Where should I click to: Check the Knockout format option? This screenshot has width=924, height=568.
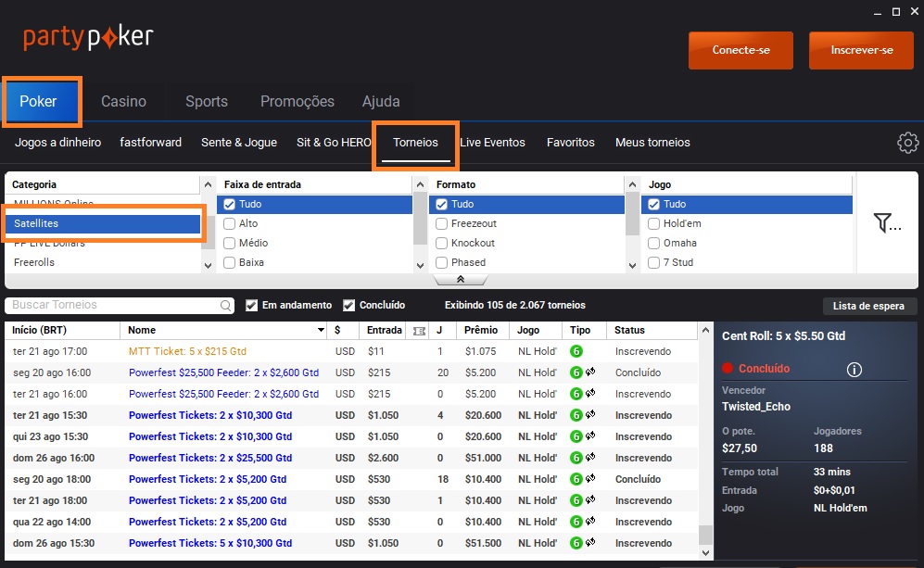coord(441,244)
